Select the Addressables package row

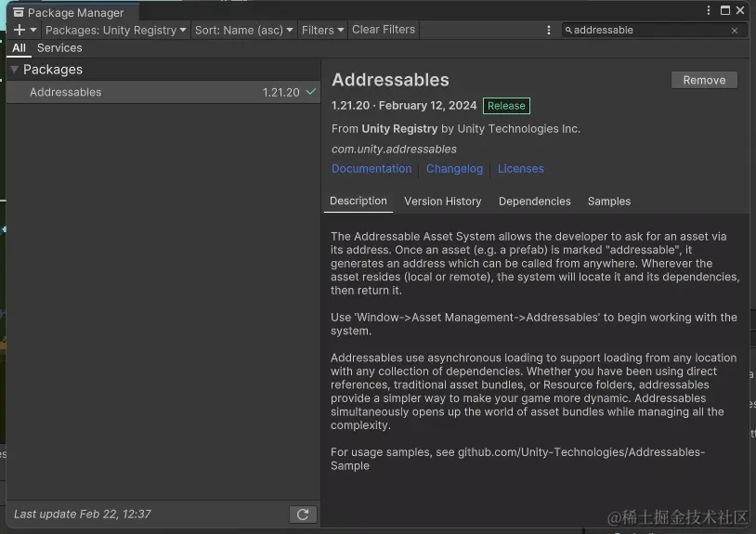(163, 92)
